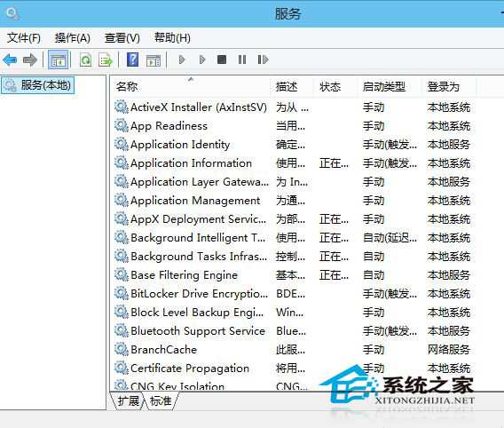Open the 查看(V) menu
Screen dimensions: 504x428
tap(122, 38)
